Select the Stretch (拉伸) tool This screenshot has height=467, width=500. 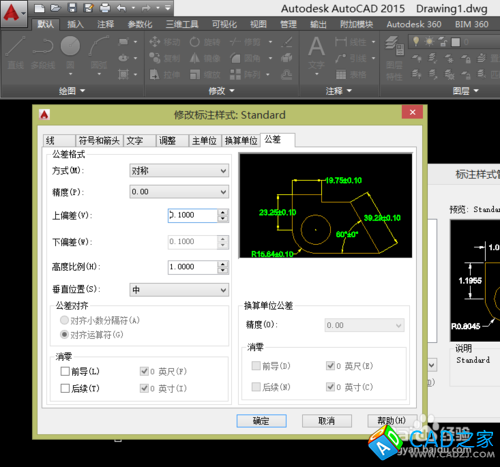pos(165,74)
